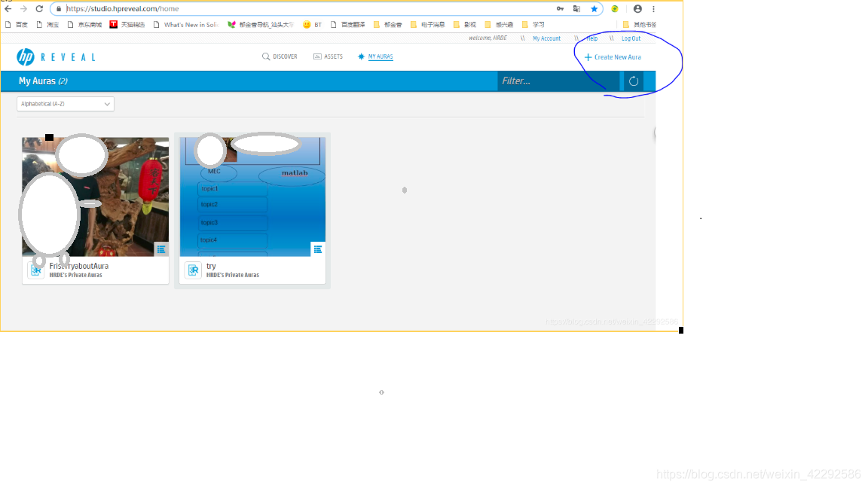The width and height of the screenshot is (868, 488).
Task: Click the My Account link
Action: click(x=546, y=38)
